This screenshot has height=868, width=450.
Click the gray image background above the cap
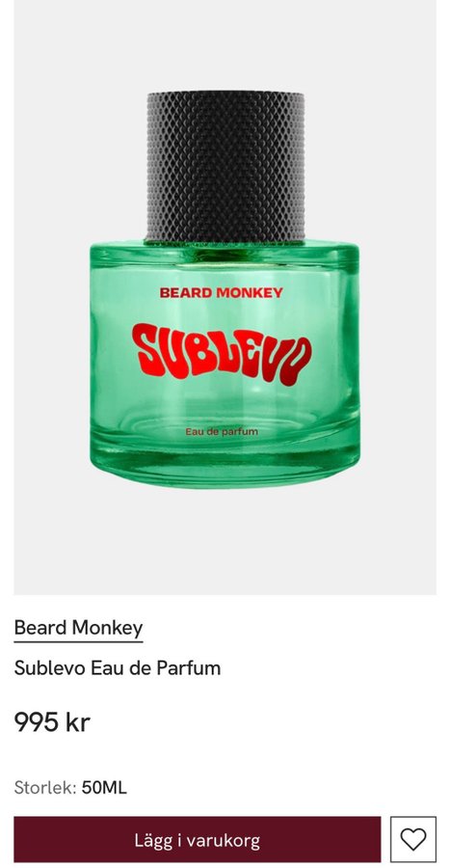pos(225,44)
